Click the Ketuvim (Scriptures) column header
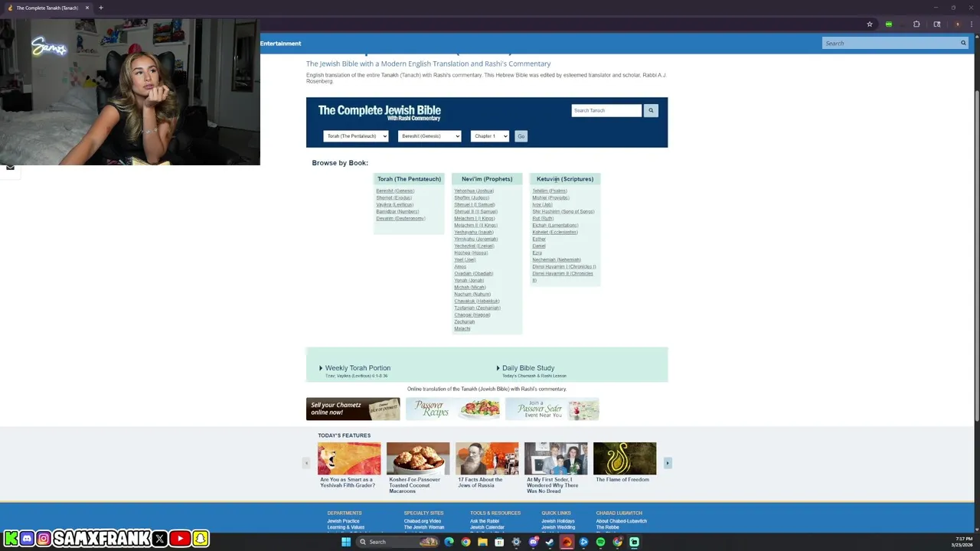 565,179
